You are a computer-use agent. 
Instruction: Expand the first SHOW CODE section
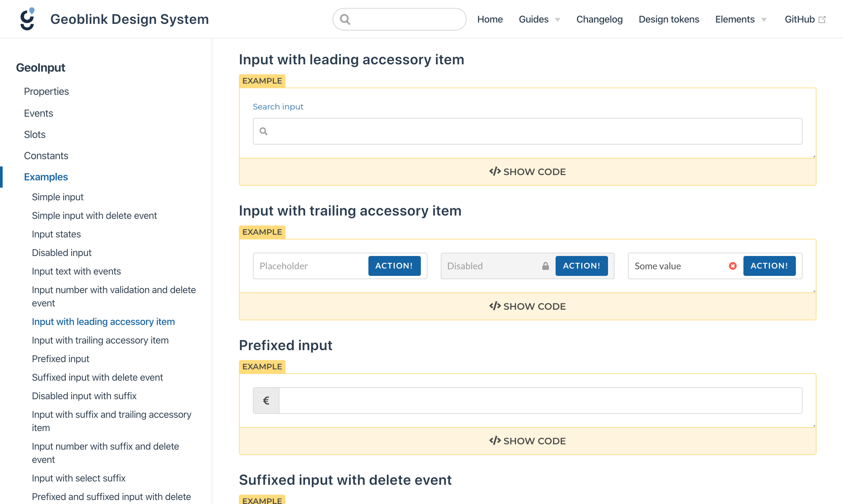pos(527,171)
